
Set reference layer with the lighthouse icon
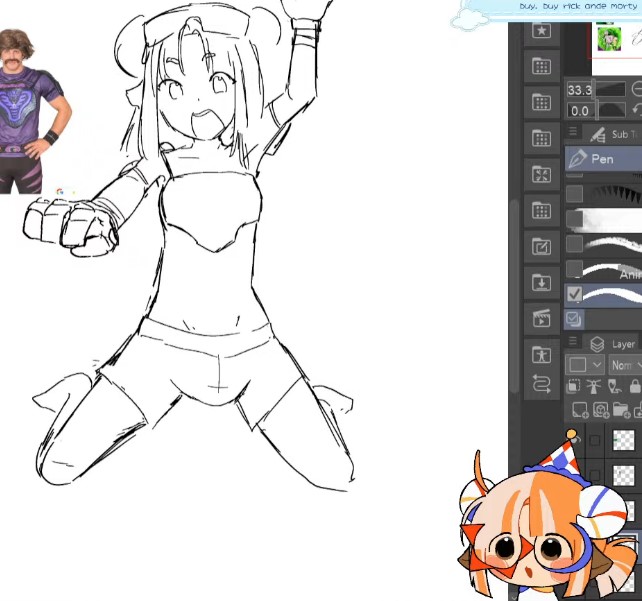(593, 386)
